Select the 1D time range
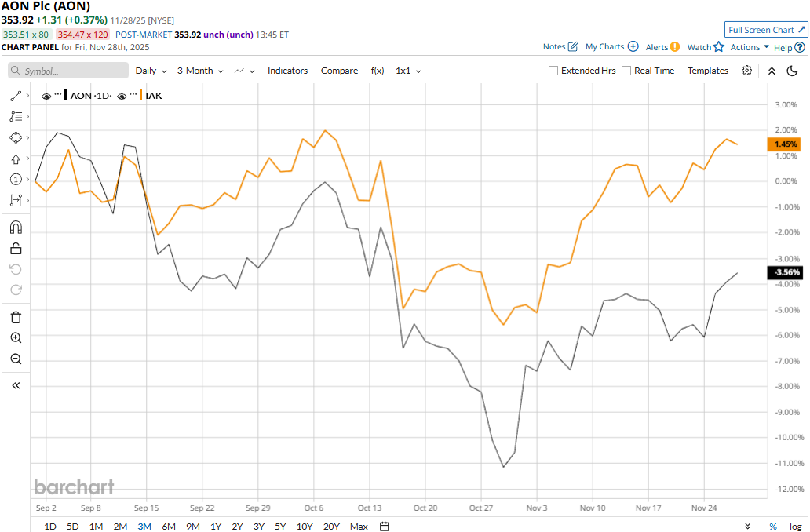This screenshot has width=810, height=532. point(50,527)
